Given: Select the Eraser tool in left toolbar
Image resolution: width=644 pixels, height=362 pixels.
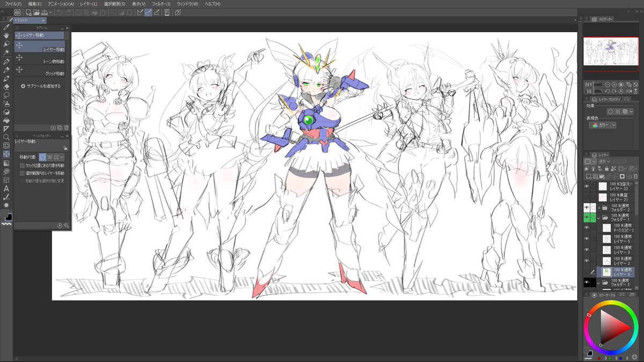Looking at the screenshot, I should click(x=6, y=86).
